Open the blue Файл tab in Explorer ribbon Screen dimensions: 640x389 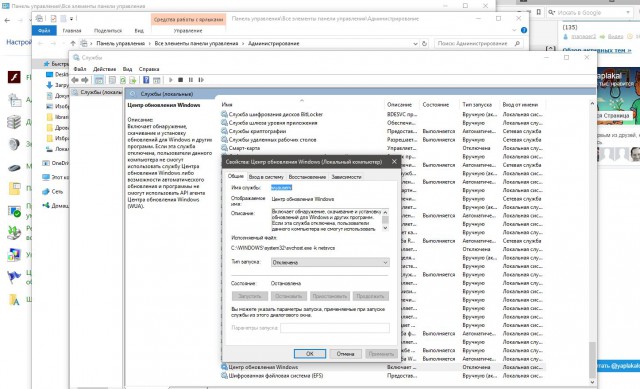tap(44, 30)
